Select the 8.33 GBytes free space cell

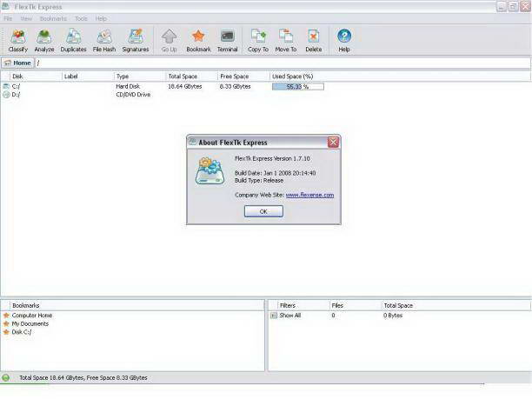coord(235,87)
